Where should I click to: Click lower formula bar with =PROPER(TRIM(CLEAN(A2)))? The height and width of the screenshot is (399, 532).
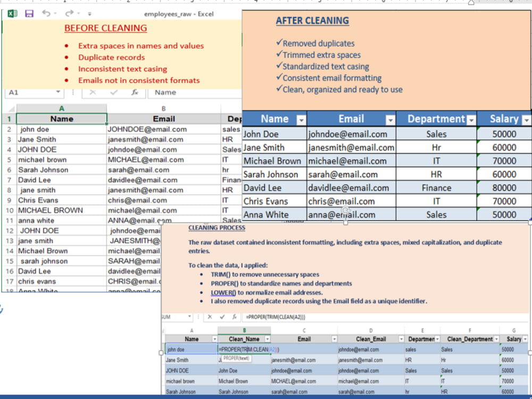pos(385,317)
